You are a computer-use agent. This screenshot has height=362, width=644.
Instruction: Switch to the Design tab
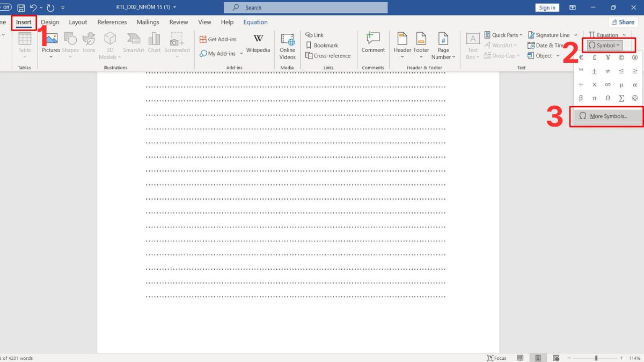(x=50, y=22)
